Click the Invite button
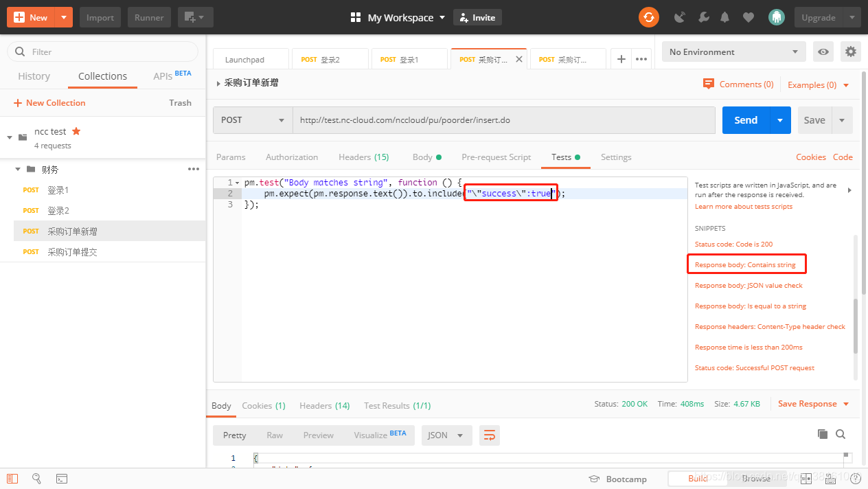This screenshot has height=489, width=868. [x=477, y=17]
